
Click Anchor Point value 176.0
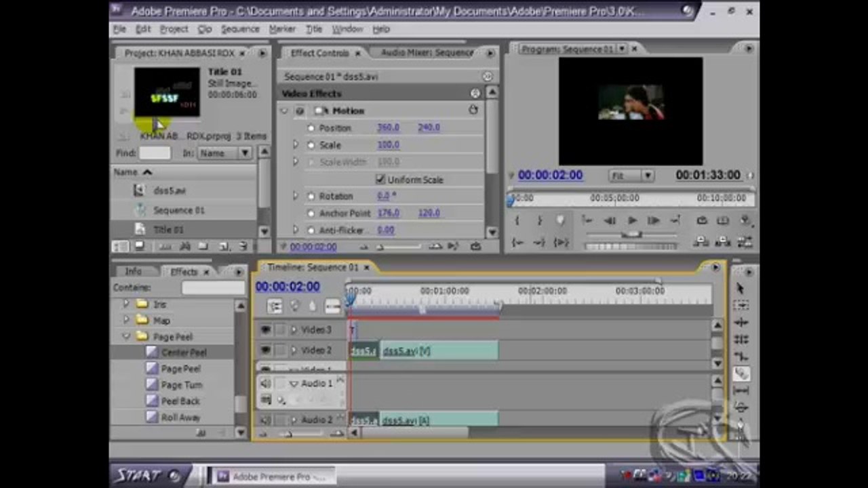pos(388,213)
